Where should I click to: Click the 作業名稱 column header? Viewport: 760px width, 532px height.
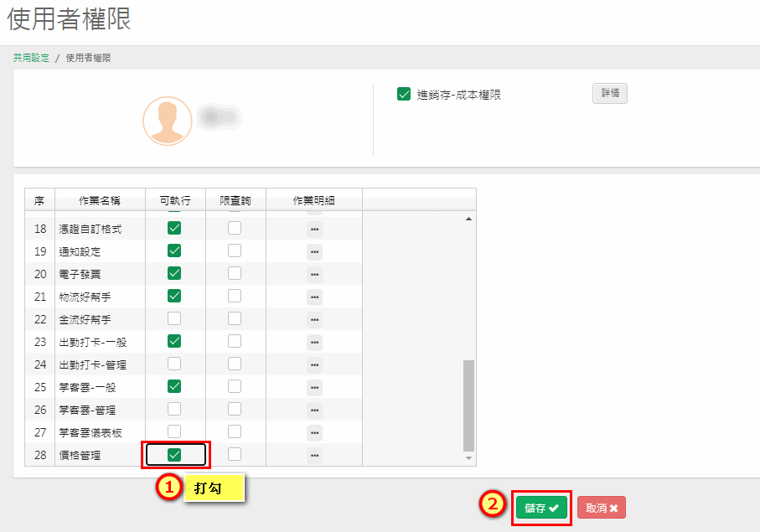point(100,200)
